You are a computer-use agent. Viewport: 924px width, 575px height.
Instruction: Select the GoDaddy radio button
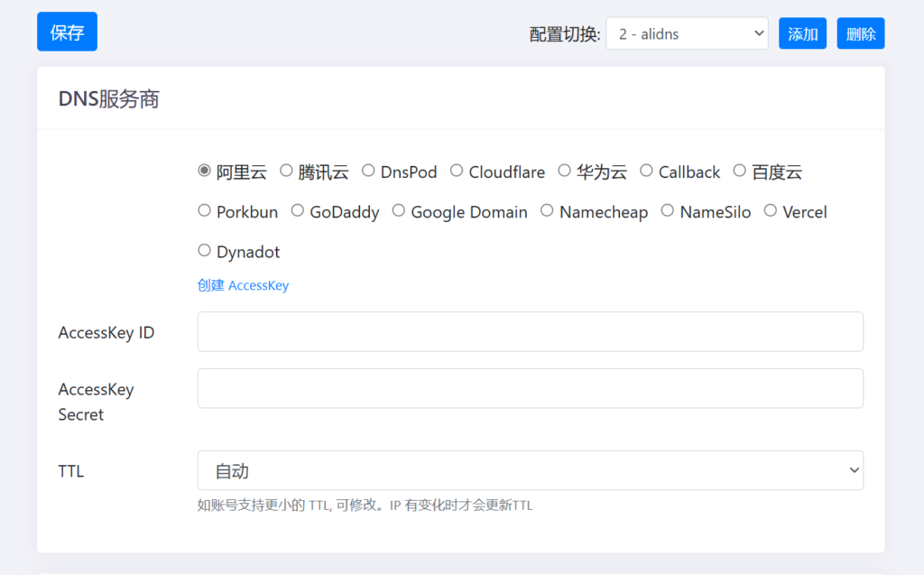pos(298,210)
